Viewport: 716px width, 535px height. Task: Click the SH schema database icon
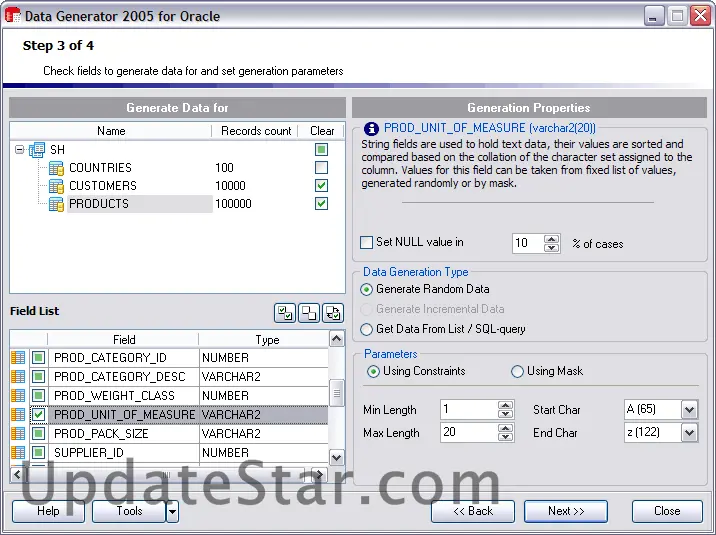point(37,149)
